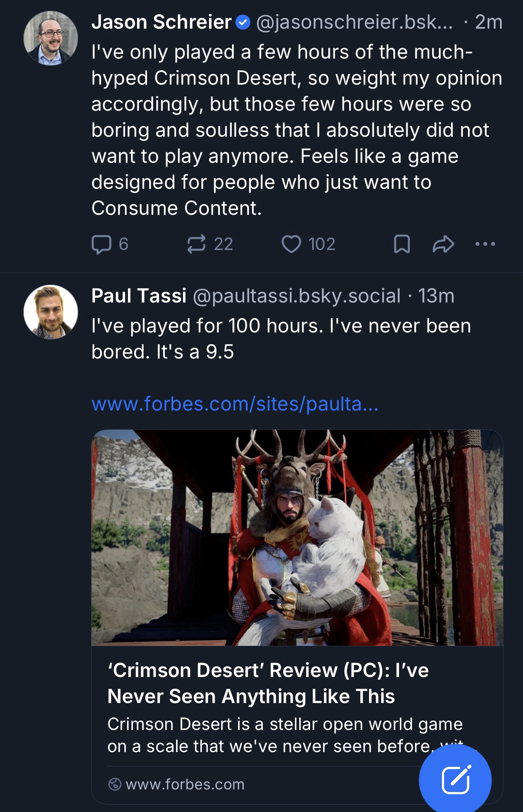Screen dimensions: 523x812
Task: Open more options menu on Schreier's post
Action: tap(485, 244)
